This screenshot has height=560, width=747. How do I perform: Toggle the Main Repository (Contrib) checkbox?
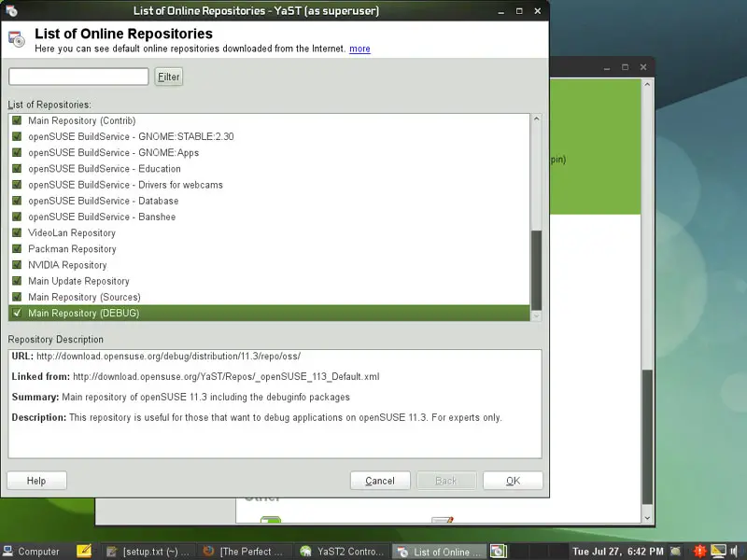17,120
